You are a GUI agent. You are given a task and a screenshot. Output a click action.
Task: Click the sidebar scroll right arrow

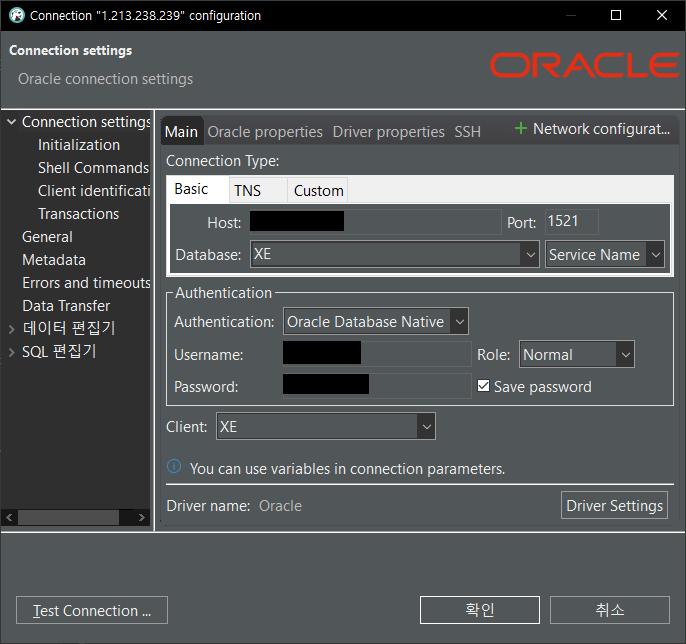click(141, 517)
